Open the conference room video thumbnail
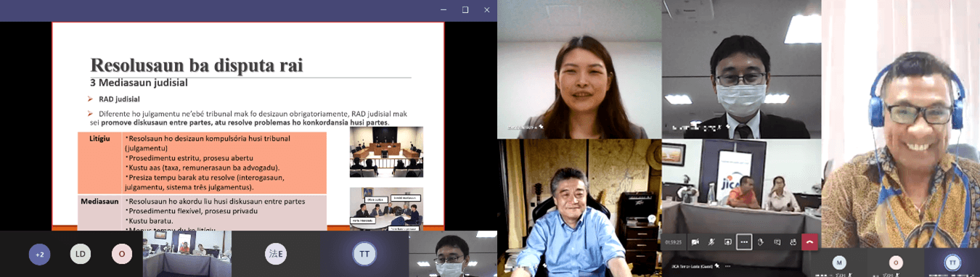This screenshot has height=277, width=980. click(187, 254)
